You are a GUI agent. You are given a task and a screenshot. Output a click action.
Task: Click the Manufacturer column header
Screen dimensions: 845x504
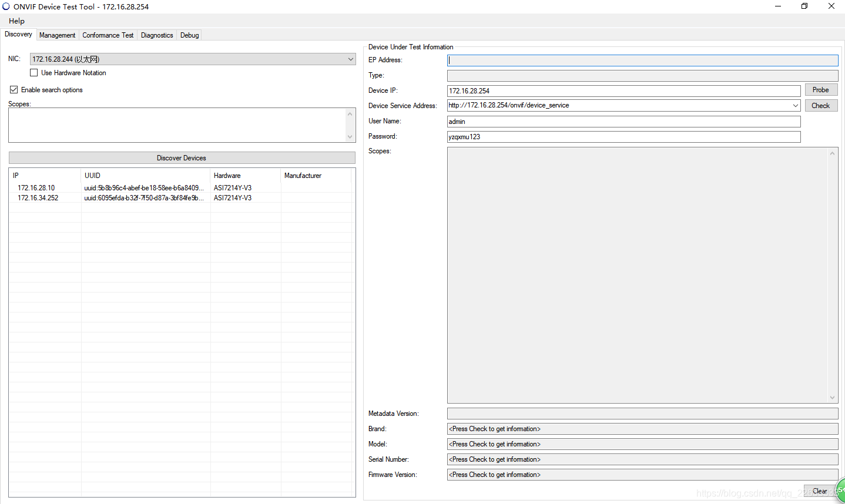pyautogui.click(x=316, y=176)
